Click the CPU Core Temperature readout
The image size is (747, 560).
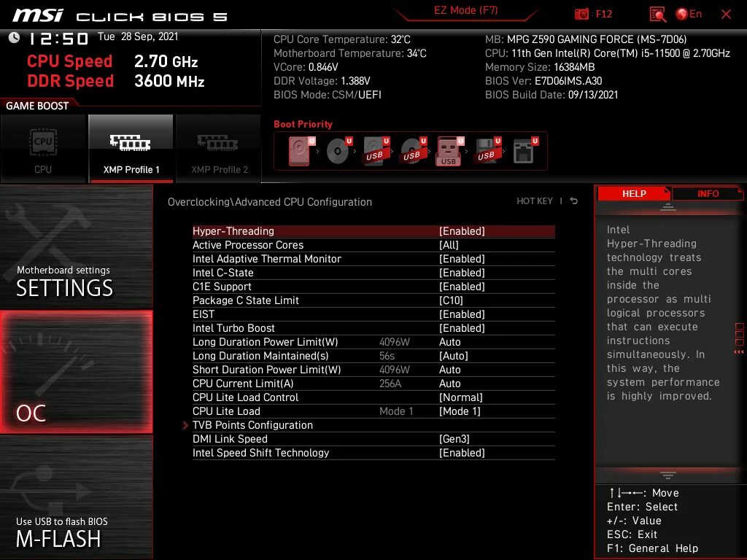pos(341,39)
